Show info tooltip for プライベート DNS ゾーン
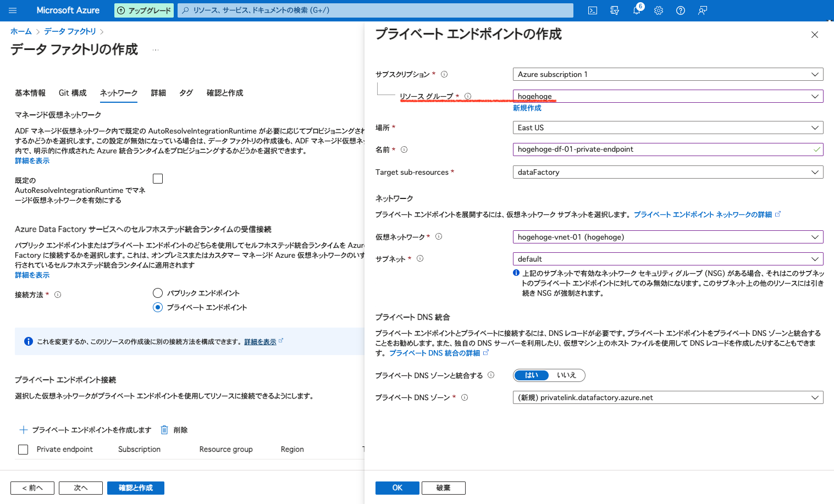834x504 pixels. [x=465, y=397]
